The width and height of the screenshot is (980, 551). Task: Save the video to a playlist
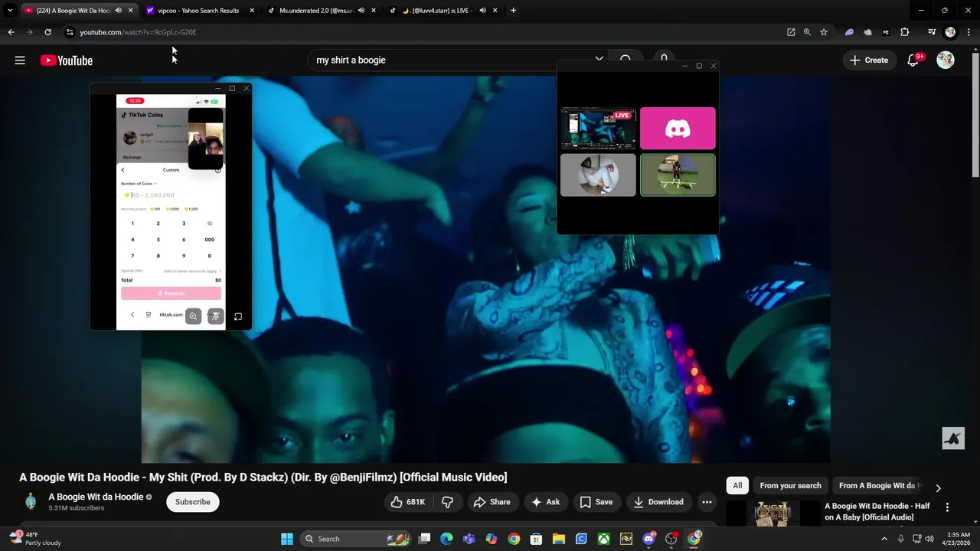coord(596,502)
